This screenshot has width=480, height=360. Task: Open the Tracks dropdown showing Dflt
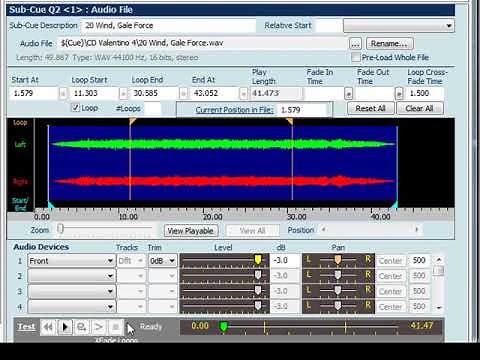[131, 261]
